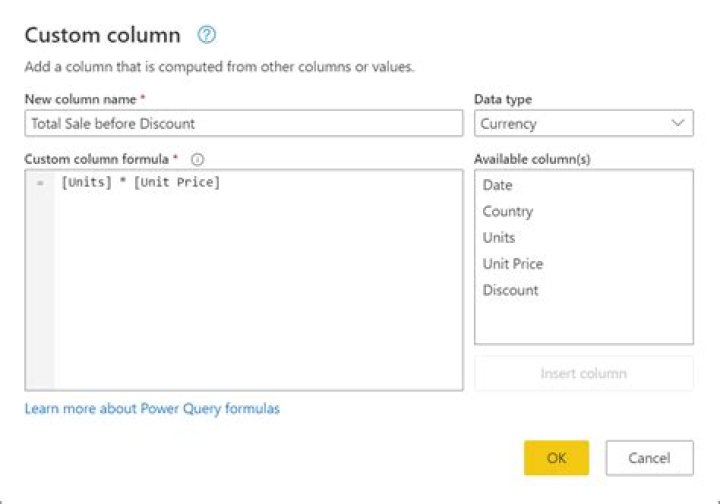Dismiss dialog with Cancel button
This screenshot has height=504, width=720.
[649, 458]
